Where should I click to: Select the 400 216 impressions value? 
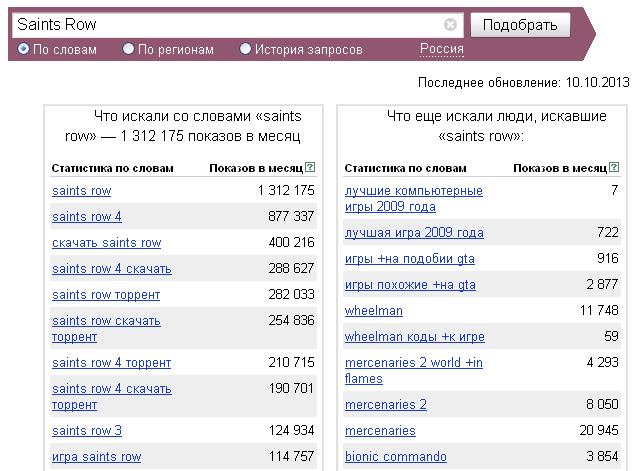(x=292, y=242)
